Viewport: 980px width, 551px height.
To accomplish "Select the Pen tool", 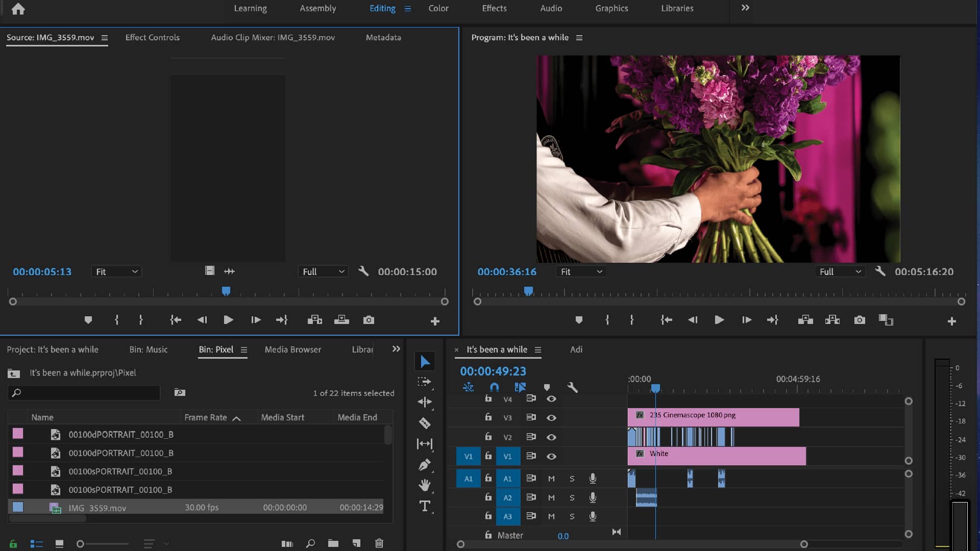I will (x=425, y=465).
